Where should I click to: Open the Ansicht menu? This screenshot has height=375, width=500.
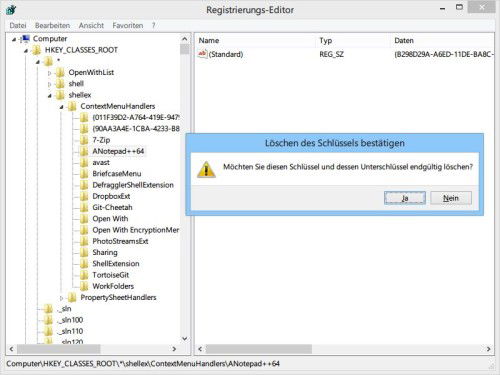point(91,25)
